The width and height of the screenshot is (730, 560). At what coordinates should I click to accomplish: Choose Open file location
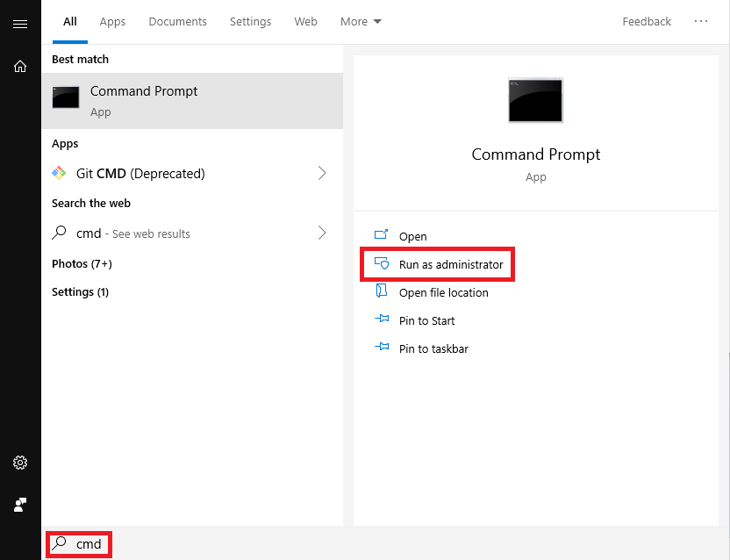point(444,292)
